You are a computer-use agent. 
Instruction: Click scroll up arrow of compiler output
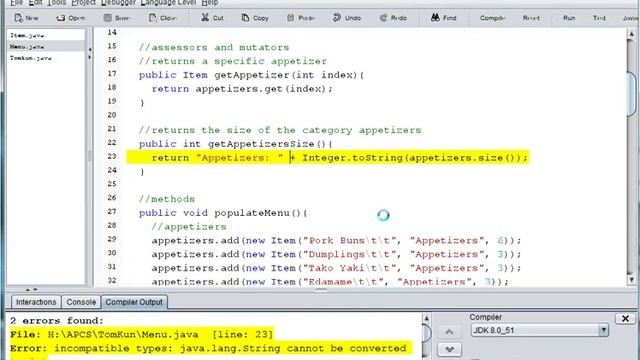[426, 318]
